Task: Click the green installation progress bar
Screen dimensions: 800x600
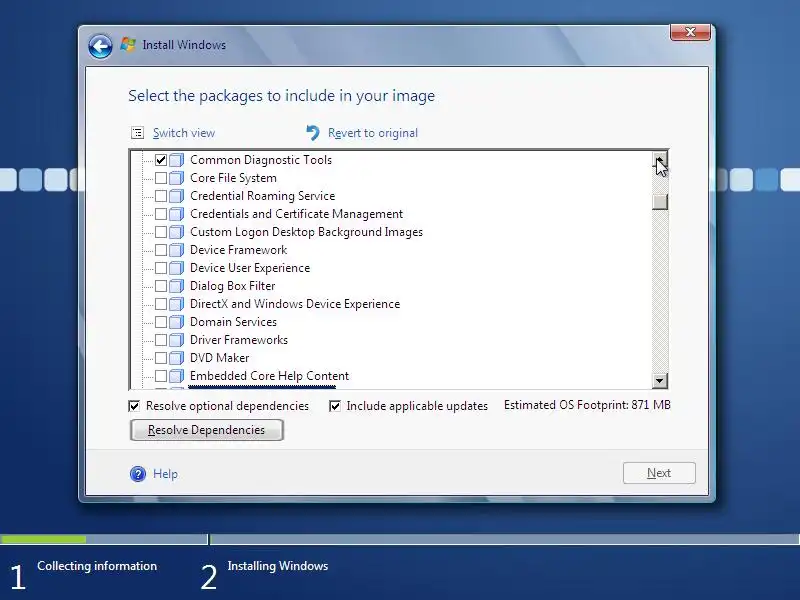Action: (43, 539)
